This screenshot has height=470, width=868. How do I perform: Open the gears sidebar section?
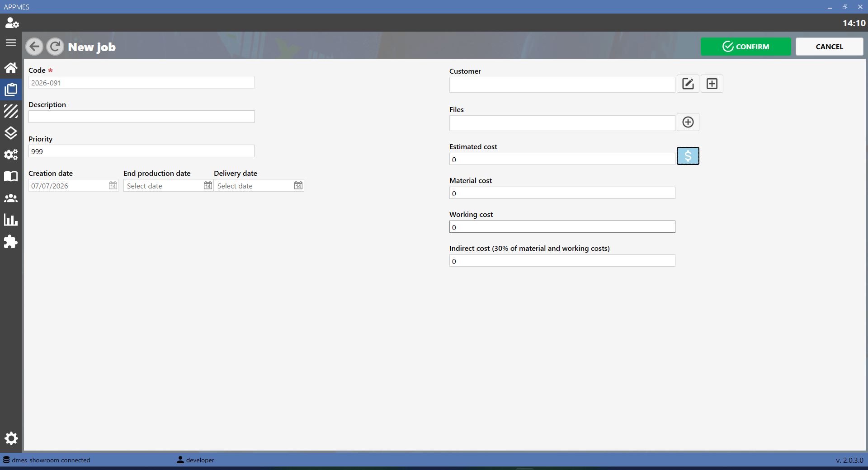pos(11,155)
